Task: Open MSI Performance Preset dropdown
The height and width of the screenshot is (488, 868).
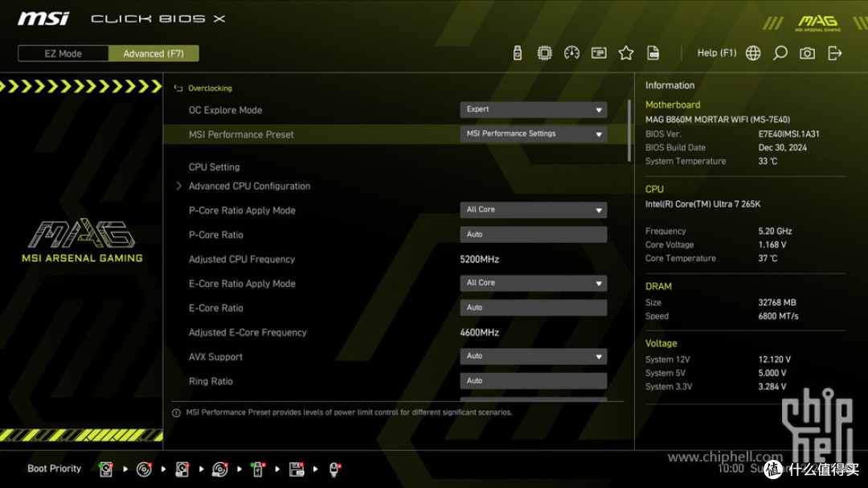Action: tap(533, 134)
